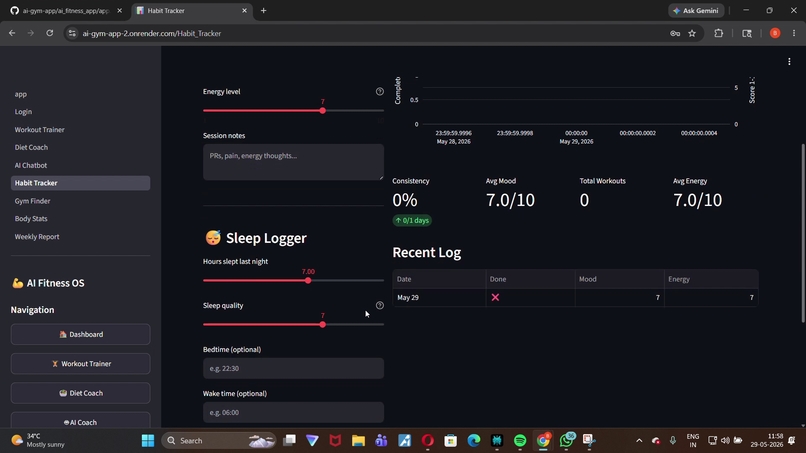Adjust the Sleep quality slider handle
This screenshot has width=806, height=453.
pyautogui.click(x=322, y=324)
